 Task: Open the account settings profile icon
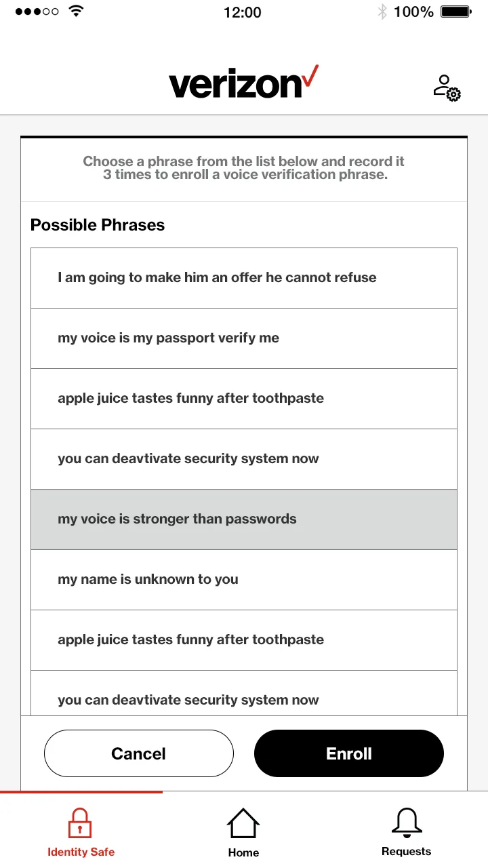point(447,88)
